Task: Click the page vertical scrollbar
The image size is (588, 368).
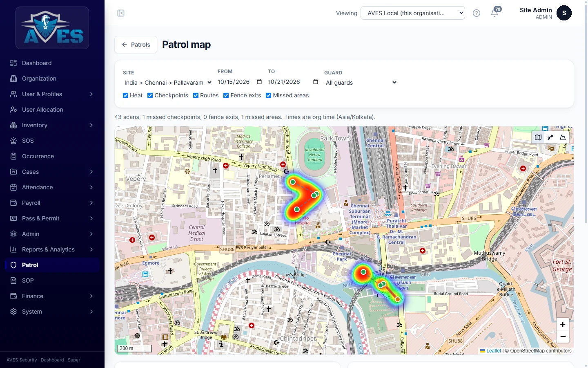Action: pyautogui.click(x=586, y=114)
